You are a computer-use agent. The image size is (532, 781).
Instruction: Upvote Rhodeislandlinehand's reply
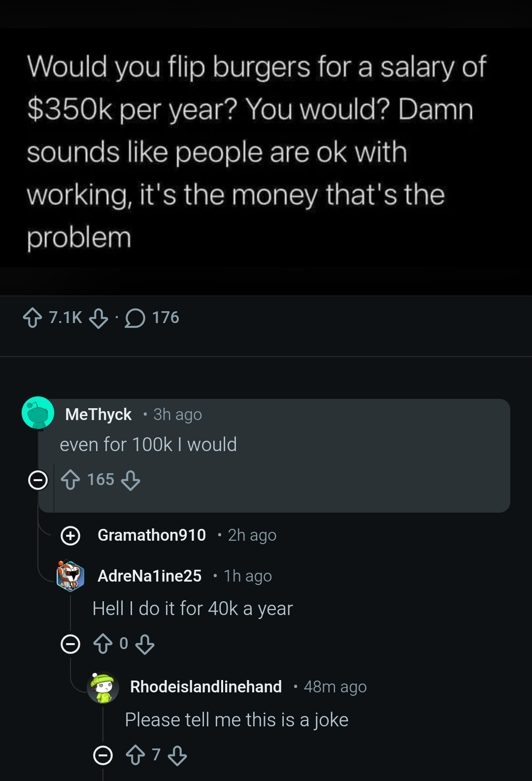(x=135, y=755)
